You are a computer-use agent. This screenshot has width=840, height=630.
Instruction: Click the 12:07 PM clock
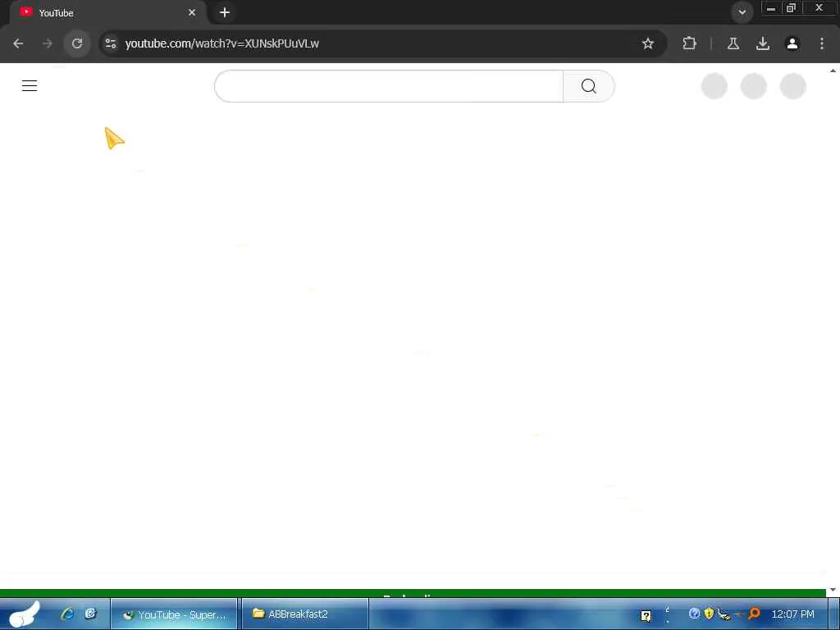pyautogui.click(x=792, y=614)
